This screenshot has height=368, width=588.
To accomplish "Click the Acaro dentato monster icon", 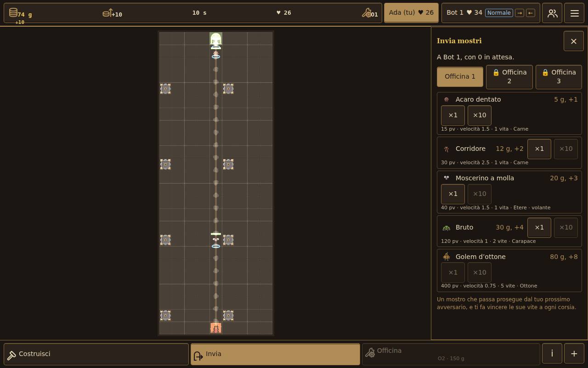I will (446, 99).
